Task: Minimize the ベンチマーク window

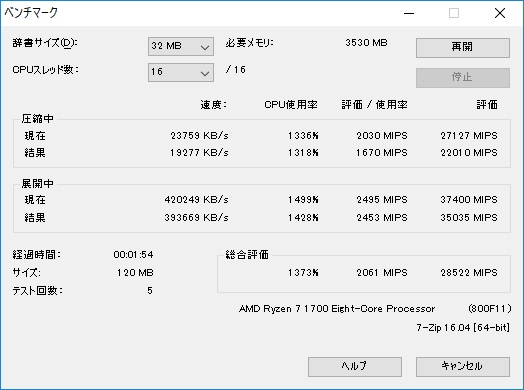Action: (409, 13)
